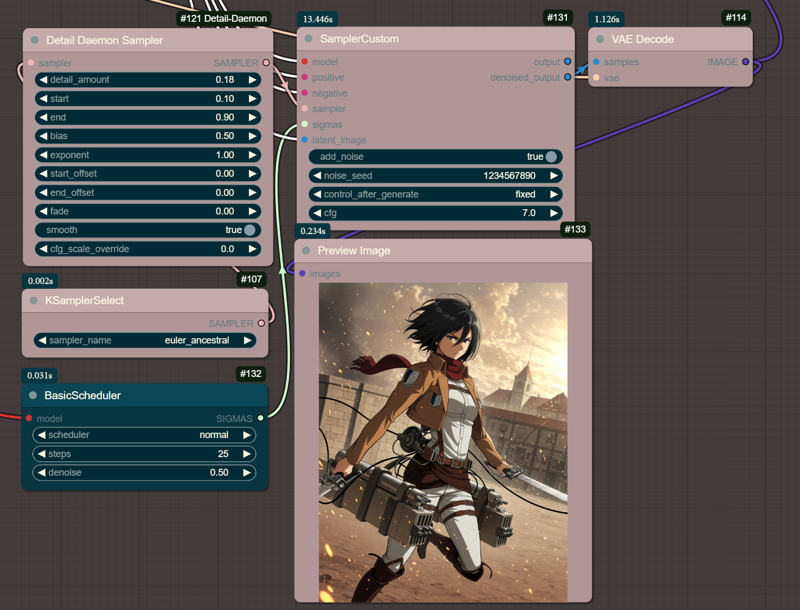The width and height of the screenshot is (800, 610).
Task: Click the negative input port on SamplerCustom
Action: (305, 93)
